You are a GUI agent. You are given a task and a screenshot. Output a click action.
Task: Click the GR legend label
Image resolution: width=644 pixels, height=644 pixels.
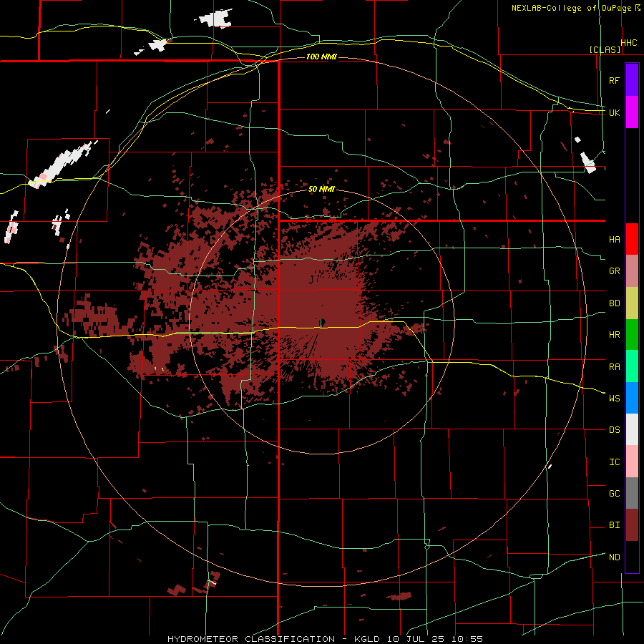tap(614, 271)
